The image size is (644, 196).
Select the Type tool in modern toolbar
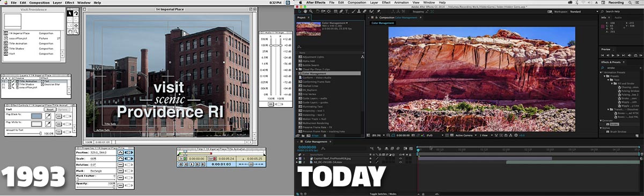click(347, 11)
